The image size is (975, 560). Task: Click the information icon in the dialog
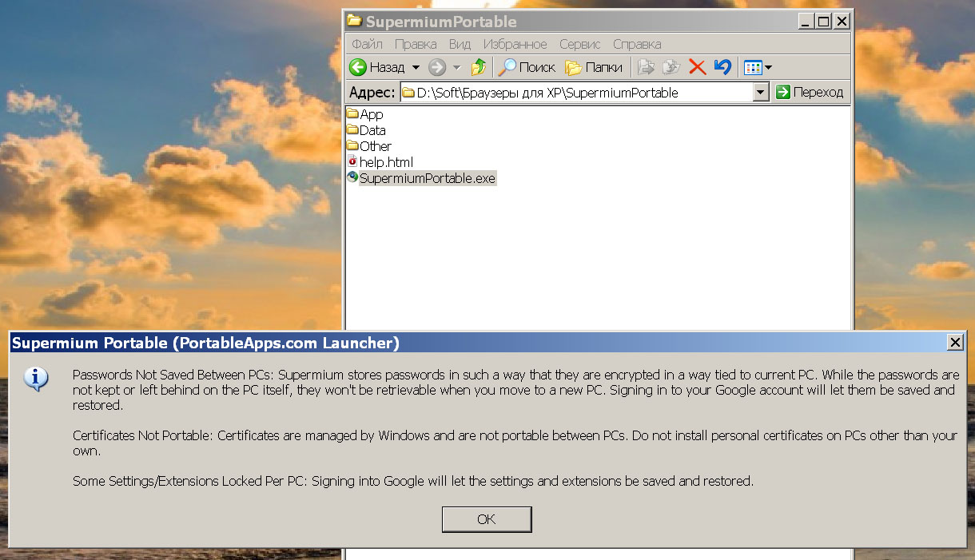pos(37,379)
